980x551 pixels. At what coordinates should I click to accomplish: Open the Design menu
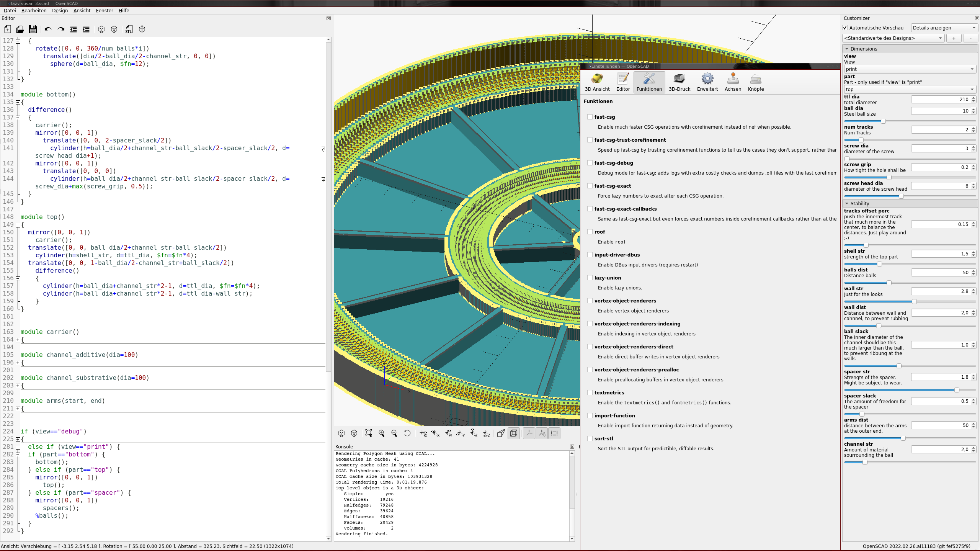coord(60,10)
